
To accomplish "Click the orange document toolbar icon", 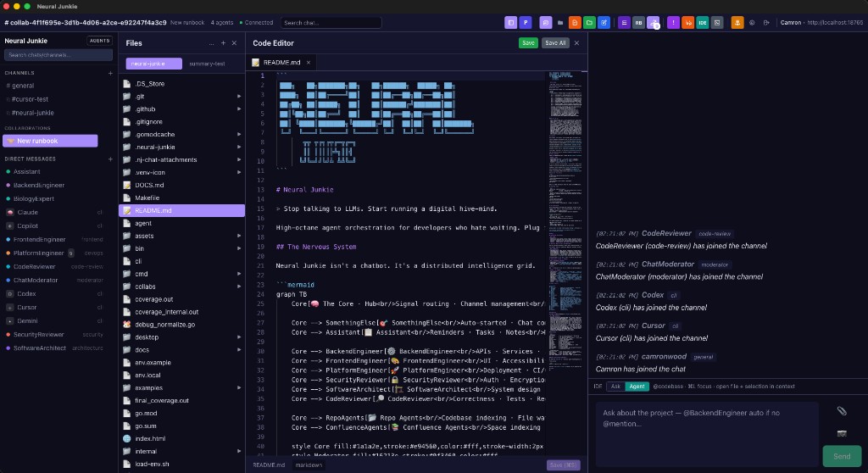I will click(575, 23).
